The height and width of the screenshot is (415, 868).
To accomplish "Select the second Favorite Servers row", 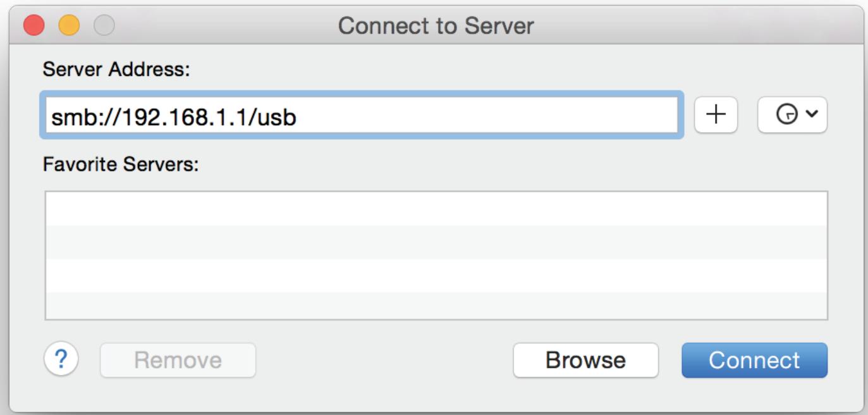I will click(436, 242).
